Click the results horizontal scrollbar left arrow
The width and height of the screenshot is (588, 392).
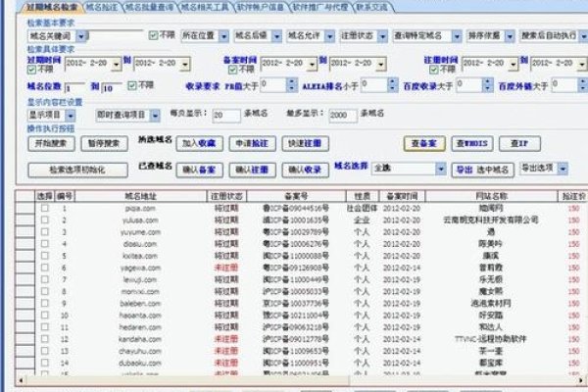point(21,380)
